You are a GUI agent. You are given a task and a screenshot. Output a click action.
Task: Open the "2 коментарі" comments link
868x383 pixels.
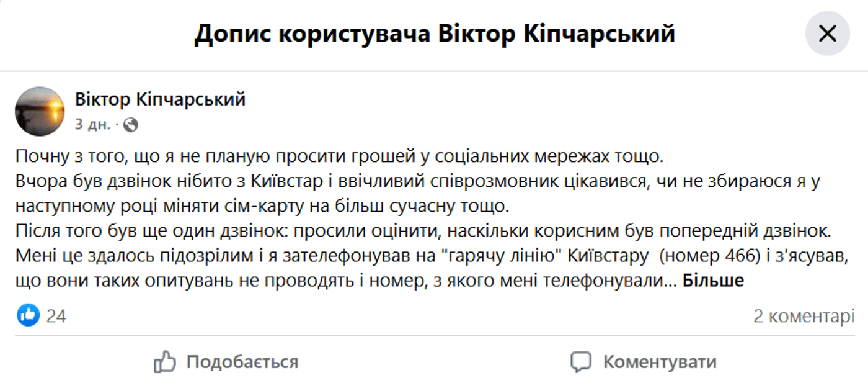804,316
